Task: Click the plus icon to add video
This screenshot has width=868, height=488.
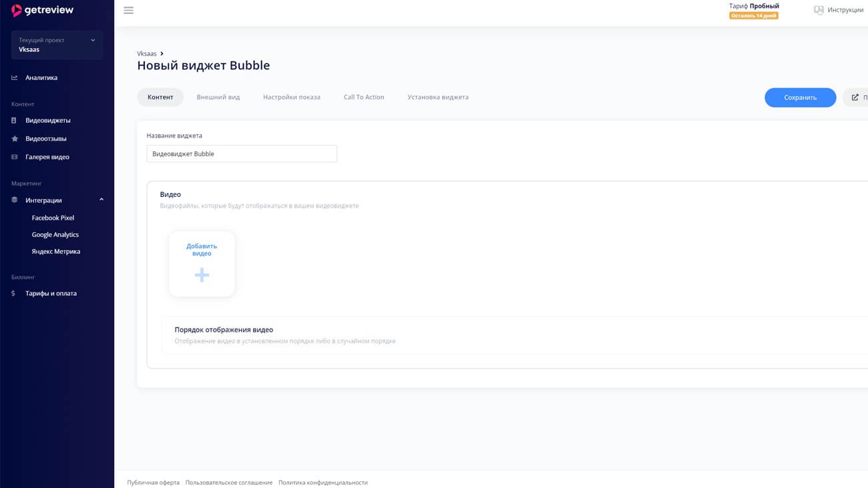Action: (x=202, y=275)
